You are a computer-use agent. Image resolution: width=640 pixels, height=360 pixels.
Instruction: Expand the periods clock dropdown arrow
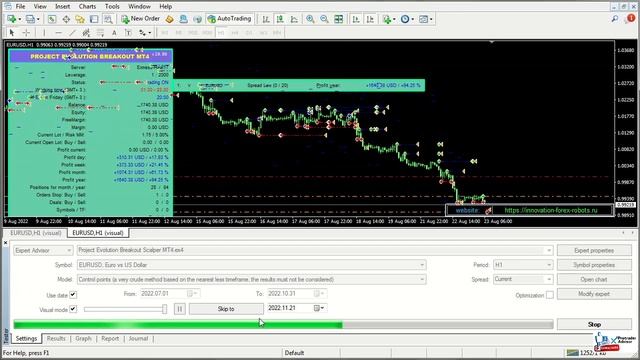412,19
